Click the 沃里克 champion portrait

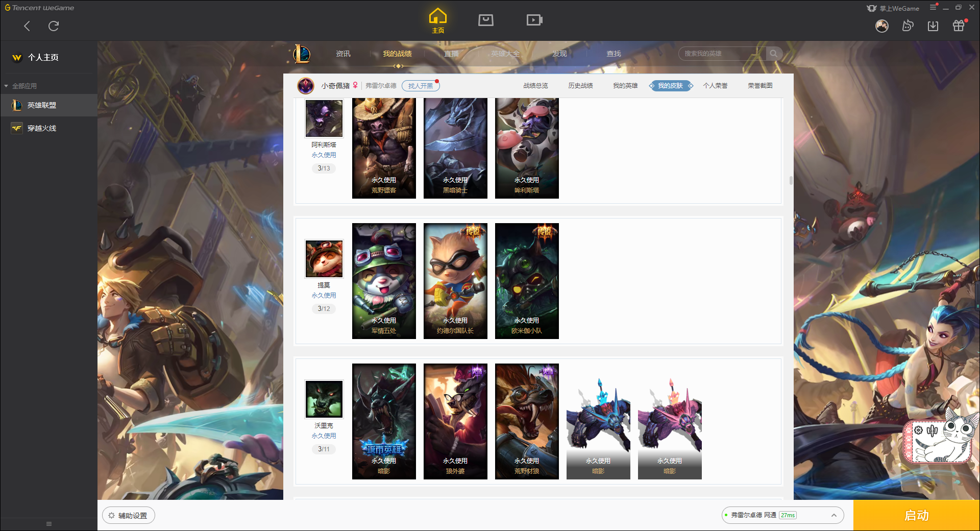click(x=324, y=399)
